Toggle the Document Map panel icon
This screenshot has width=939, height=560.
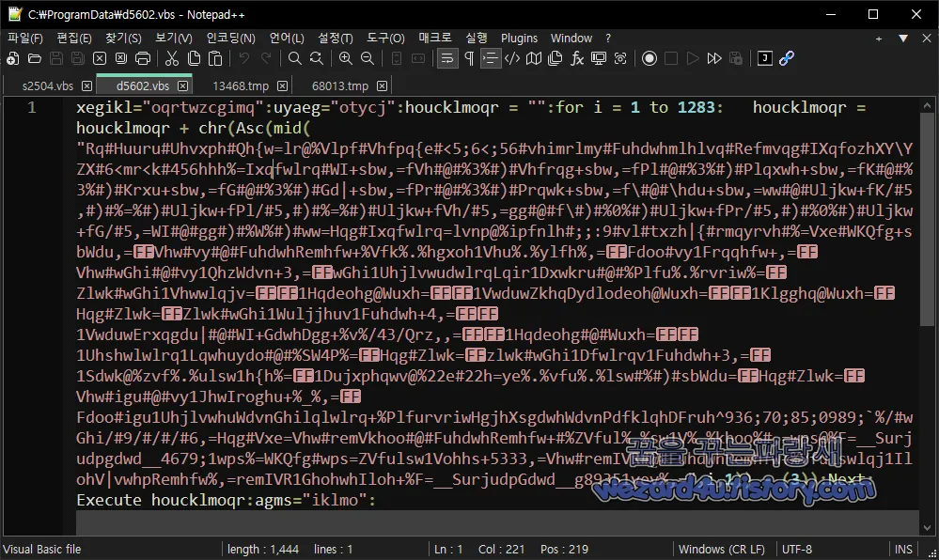coord(534,58)
